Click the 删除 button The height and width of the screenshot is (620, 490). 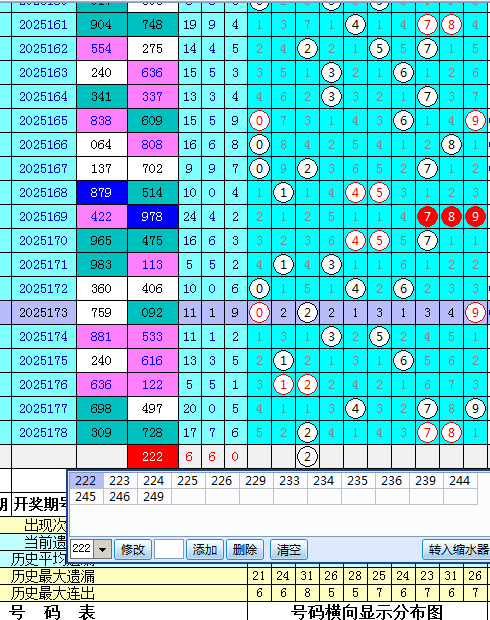click(x=245, y=550)
